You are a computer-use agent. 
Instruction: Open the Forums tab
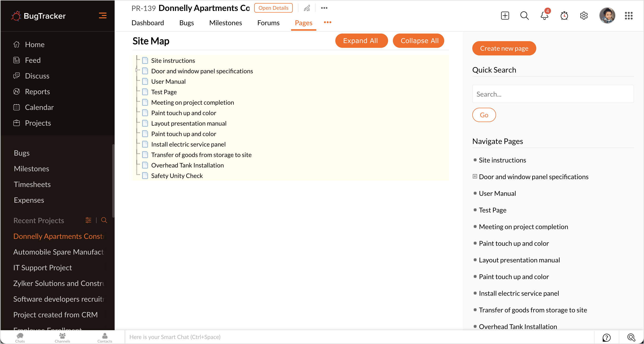pyautogui.click(x=268, y=23)
